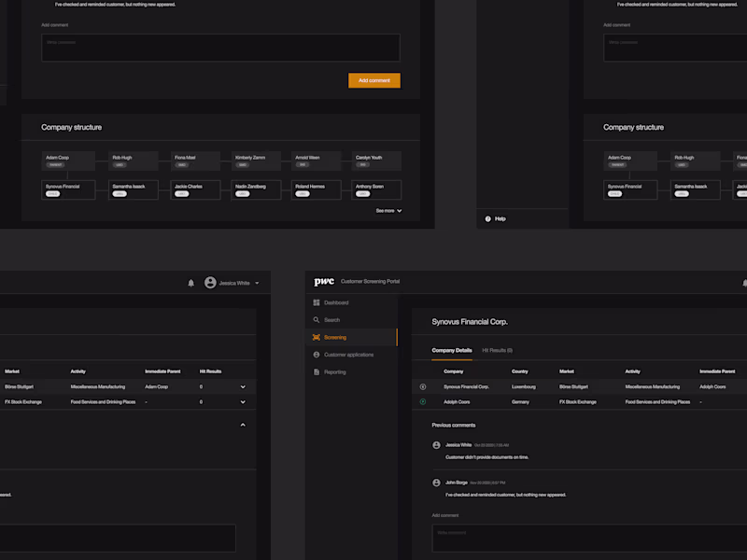Image resolution: width=747 pixels, height=560 pixels.
Task: Expand the Börse Stuttgart row chevron
Action: pos(243,386)
